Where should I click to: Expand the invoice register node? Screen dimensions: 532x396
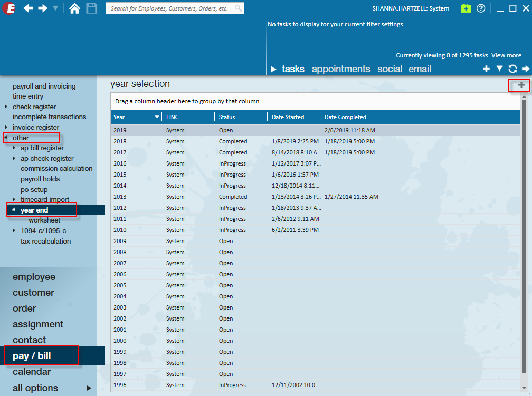pyautogui.click(x=6, y=127)
